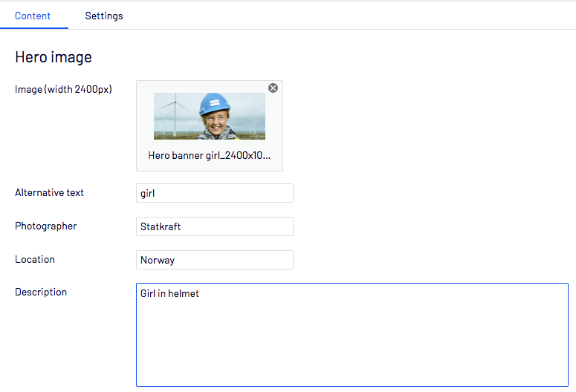Screen dimensions: 576x392
Task: Click the Hero image section heading
Action: [54, 57]
